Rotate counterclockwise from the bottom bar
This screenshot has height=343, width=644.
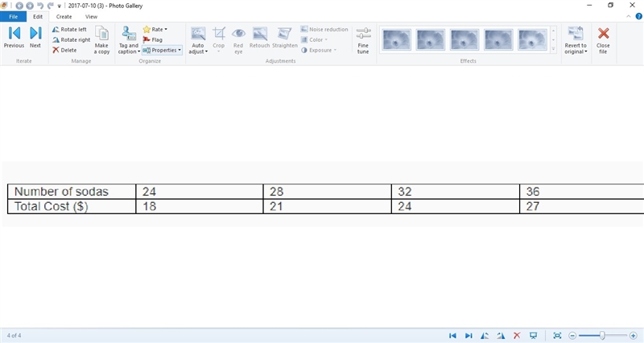pos(485,336)
